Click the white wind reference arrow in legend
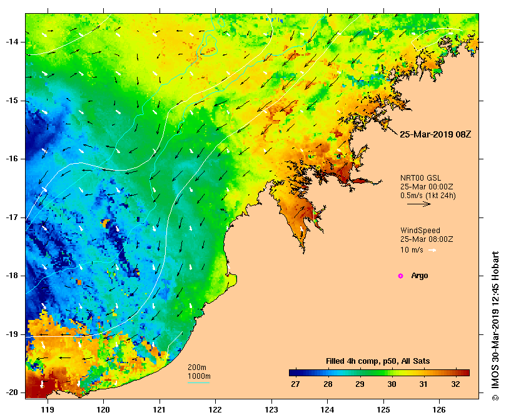This screenshot has height=420, width=506. tap(432, 250)
